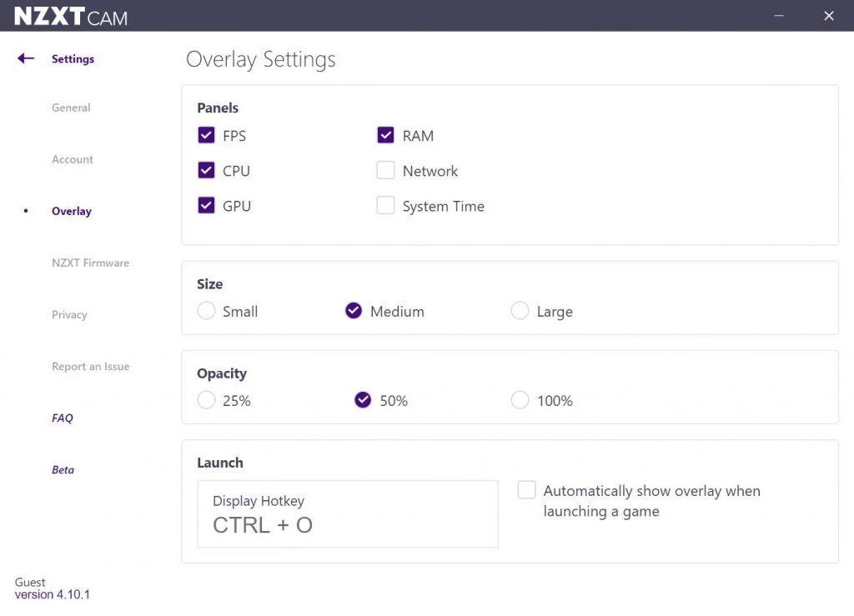The height and width of the screenshot is (616, 854).
Task: Close the NZXT CAM window
Action: 828,16
